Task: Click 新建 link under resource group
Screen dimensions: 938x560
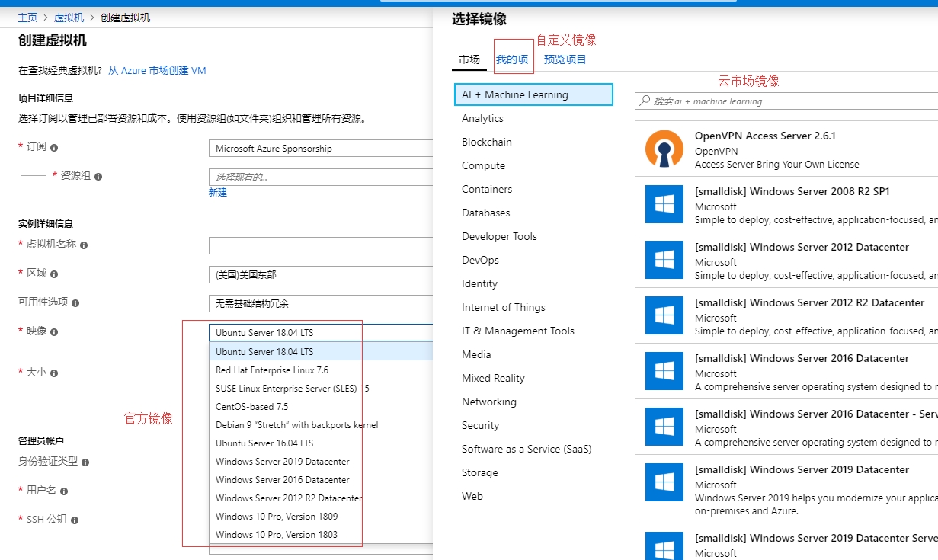Action: coord(218,193)
